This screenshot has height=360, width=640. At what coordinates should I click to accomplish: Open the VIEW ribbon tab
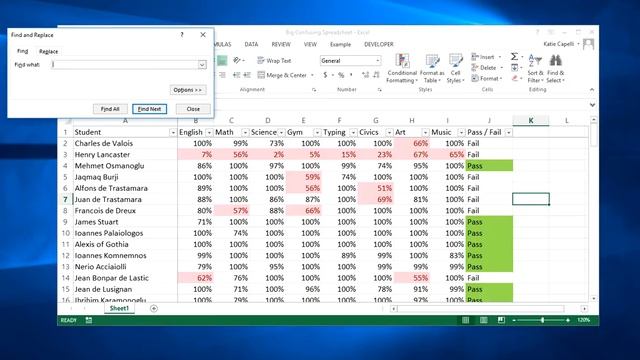pos(310,44)
